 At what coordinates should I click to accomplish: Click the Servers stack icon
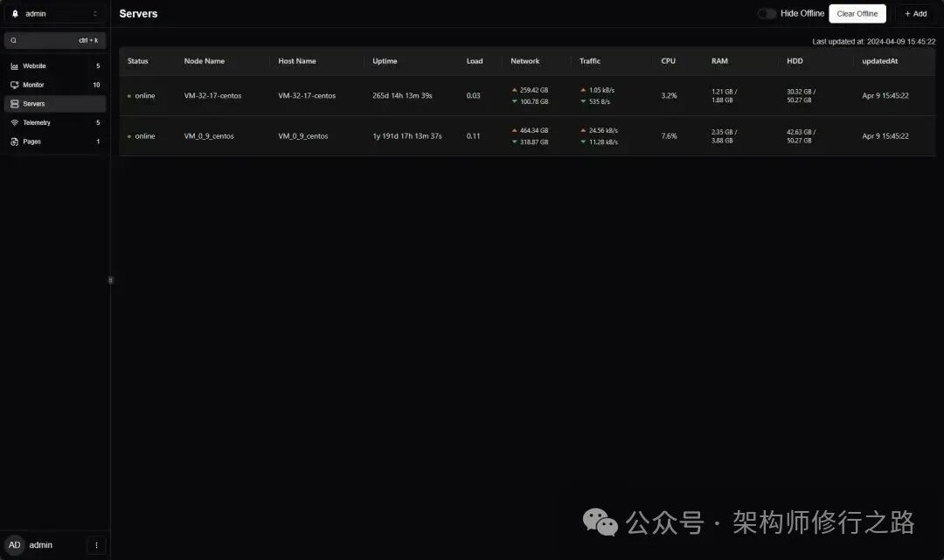coord(15,103)
